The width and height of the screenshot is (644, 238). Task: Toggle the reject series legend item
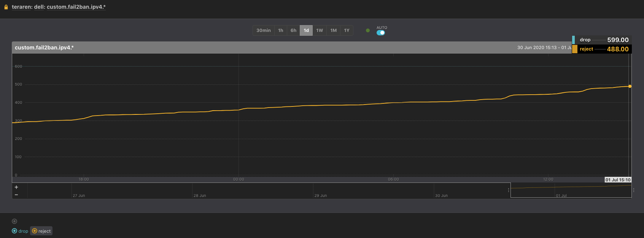point(41,231)
